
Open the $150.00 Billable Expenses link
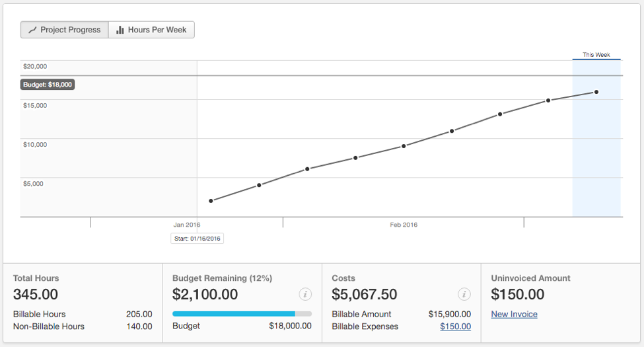pos(455,327)
